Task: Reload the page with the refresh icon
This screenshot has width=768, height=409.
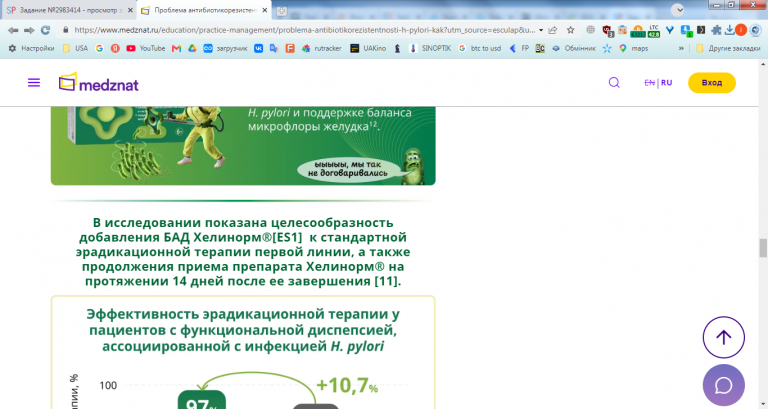Action: 46,30
